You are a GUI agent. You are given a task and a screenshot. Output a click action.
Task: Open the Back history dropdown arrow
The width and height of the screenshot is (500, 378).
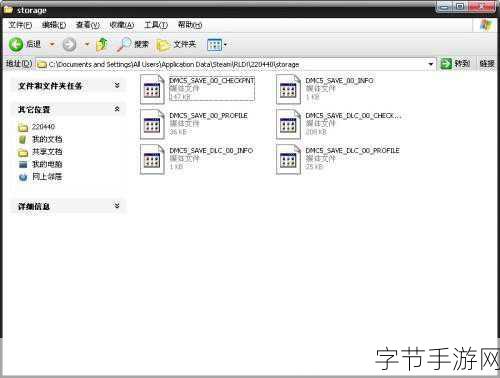[52, 44]
